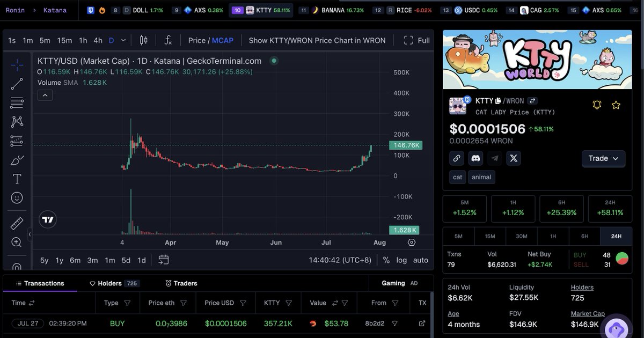
Task: Go to Ronin network breadcrumb
Action: click(x=15, y=10)
